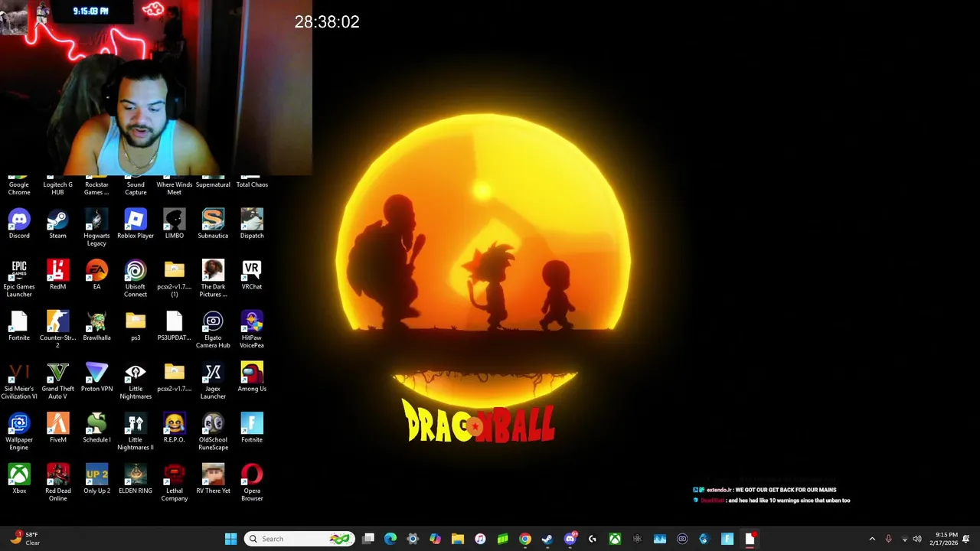Screen dimensions: 980x551
Task: Open the Windows Start menu
Action: point(230,539)
